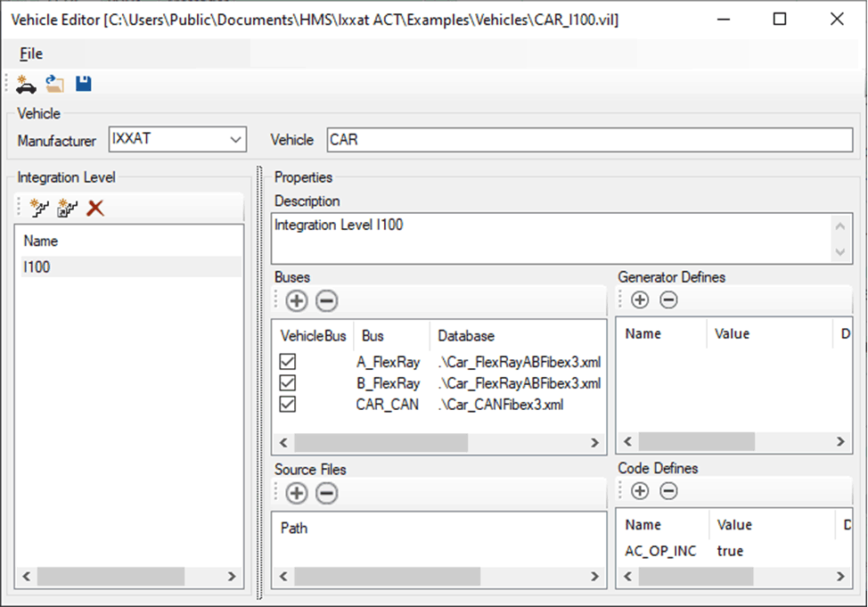868x607 pixels.
Task: Add a source file with plus button
Action: 297,493
